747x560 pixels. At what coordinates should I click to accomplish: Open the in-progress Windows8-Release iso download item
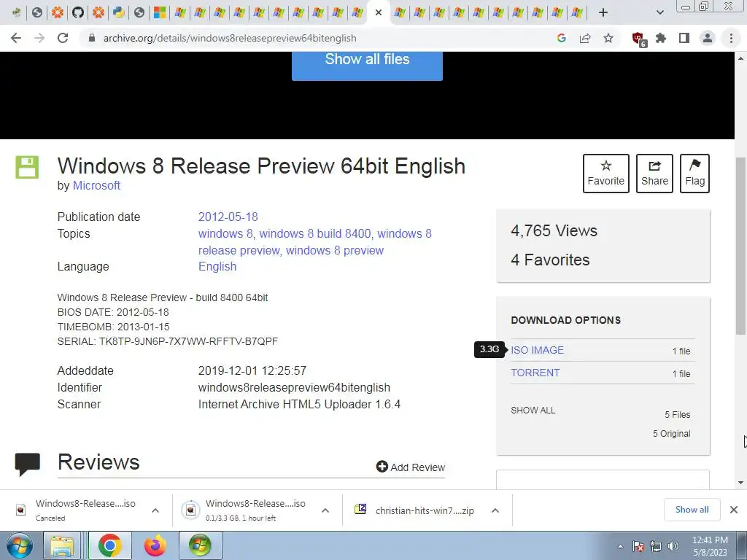point(247,510)
